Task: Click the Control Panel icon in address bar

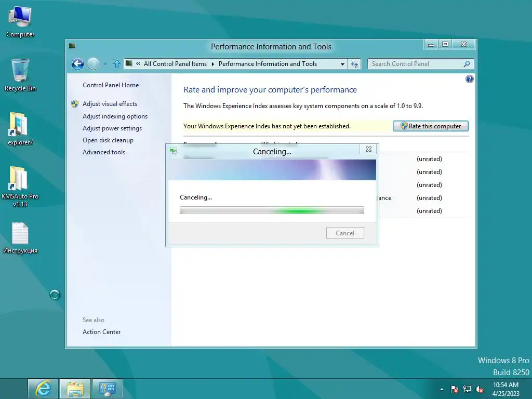Action: click(129, 63)
